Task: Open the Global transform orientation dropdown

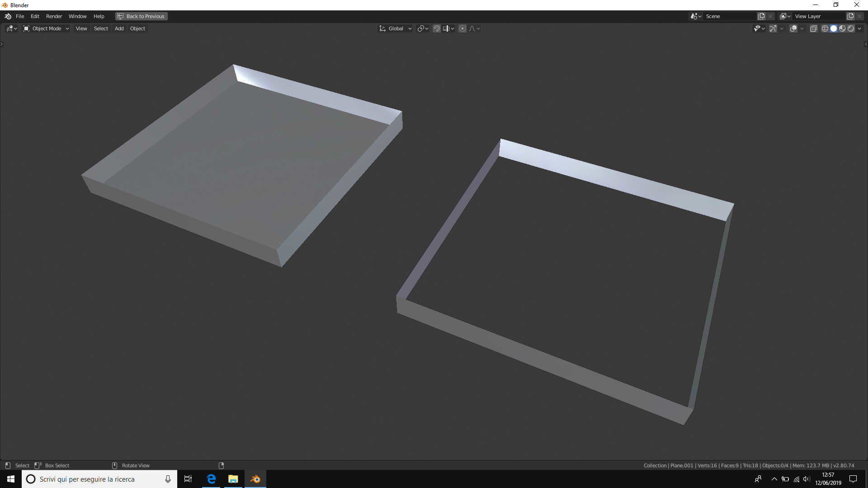Action: [x=396, y=28]
